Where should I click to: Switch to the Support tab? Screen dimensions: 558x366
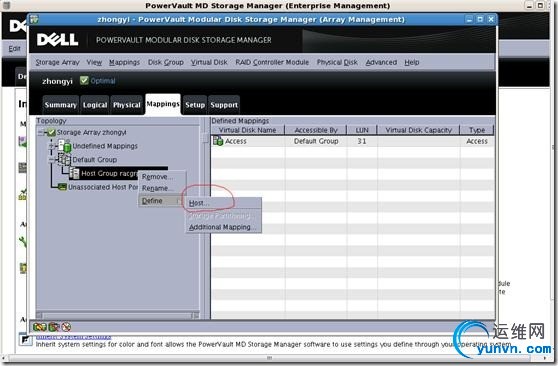click(x=224, y=105)
